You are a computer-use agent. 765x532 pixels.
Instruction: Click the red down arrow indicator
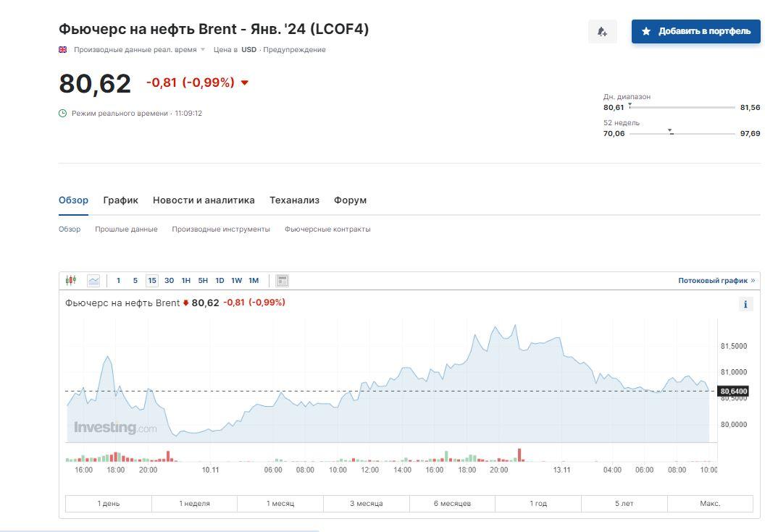click(244, 83)
